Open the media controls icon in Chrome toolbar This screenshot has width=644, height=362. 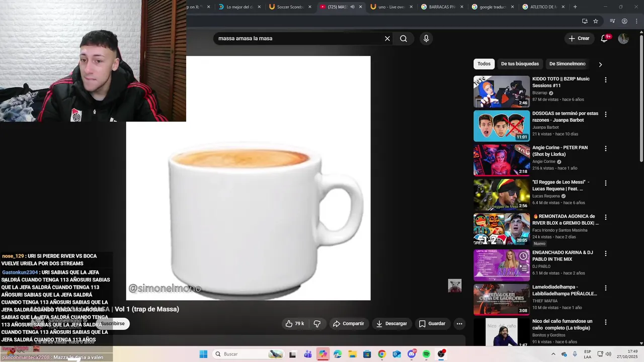pos(612,21)
